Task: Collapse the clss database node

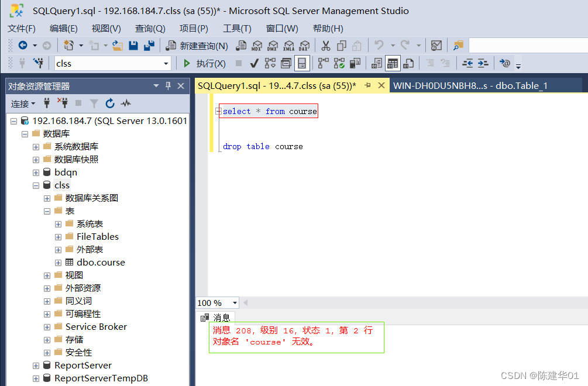Action: [x=36, y=185]
